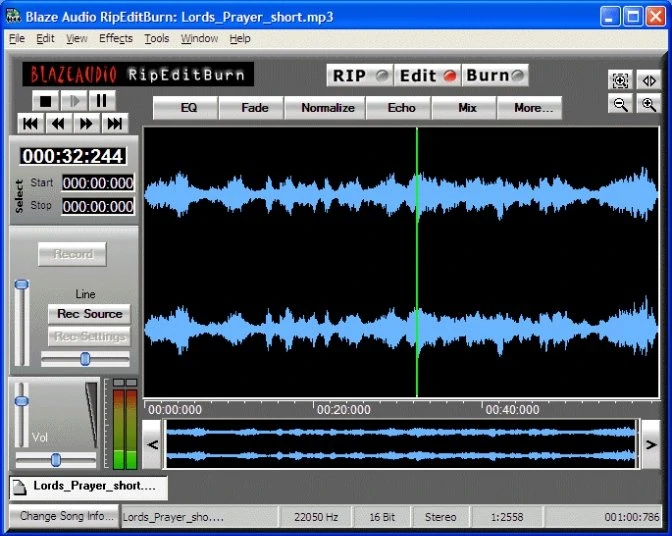
Task: Click the 00:40:000 timeline marker
Action: point(512,410)
